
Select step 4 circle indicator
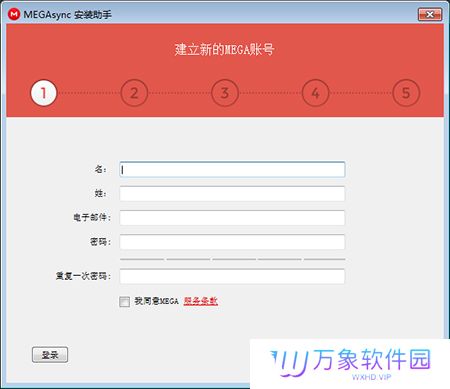point(315,93)
